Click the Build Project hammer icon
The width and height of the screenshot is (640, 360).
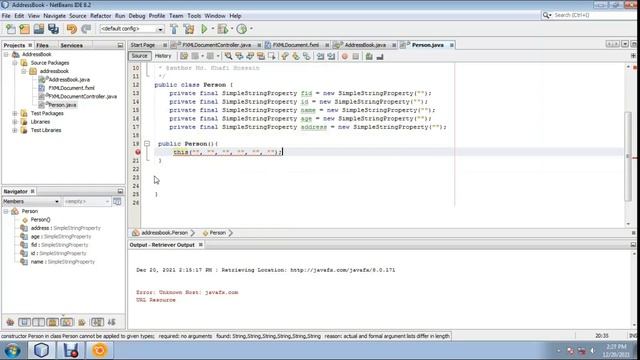tap(174, 29)
